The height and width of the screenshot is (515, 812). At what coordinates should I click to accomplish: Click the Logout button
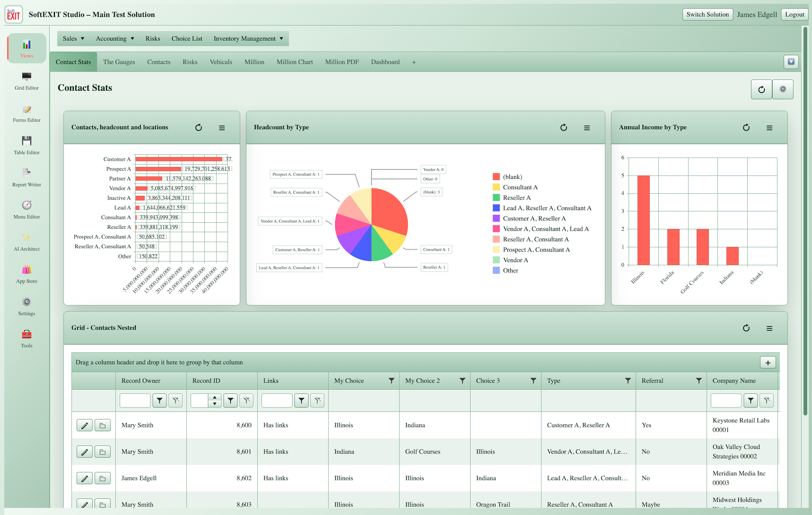pyautogui.click(x=795, y=15)
